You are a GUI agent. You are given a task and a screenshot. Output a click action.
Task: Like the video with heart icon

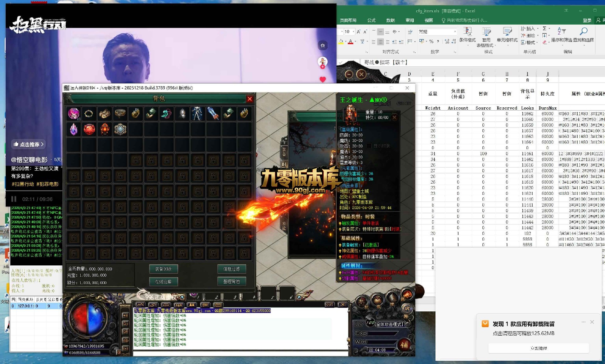(323, 79)
